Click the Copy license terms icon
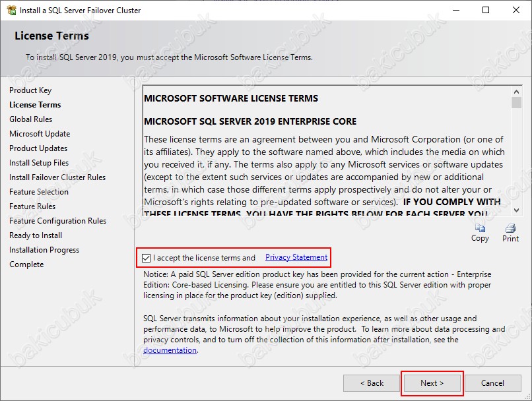The width and height of the screenshot is (532, 401). 480,228
